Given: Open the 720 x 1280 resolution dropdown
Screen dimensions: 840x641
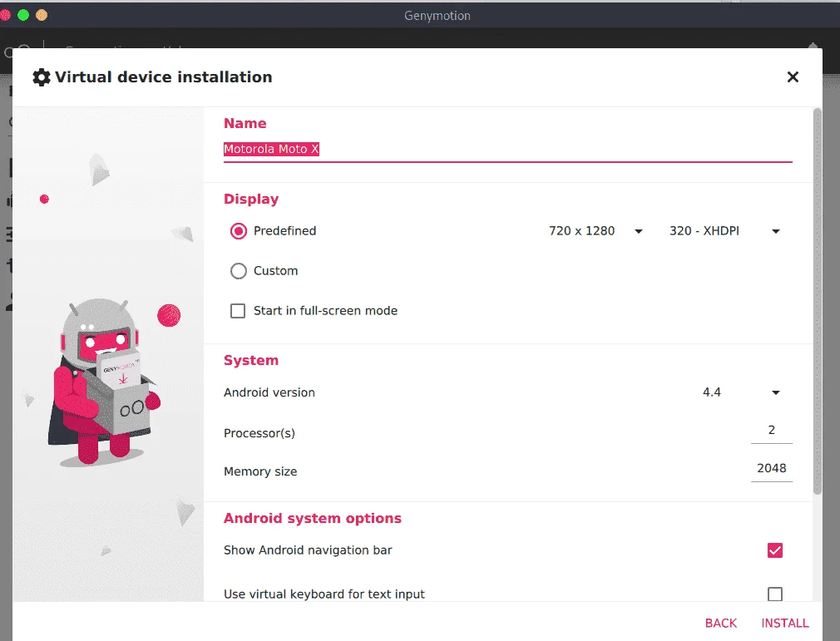Looking at the screenshot, I should click(x=595, y=231).
